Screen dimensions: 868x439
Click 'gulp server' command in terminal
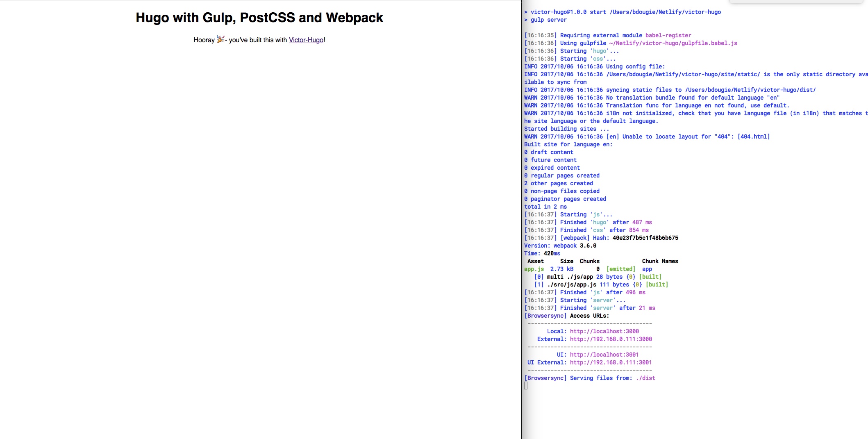(x=549, y=20)
